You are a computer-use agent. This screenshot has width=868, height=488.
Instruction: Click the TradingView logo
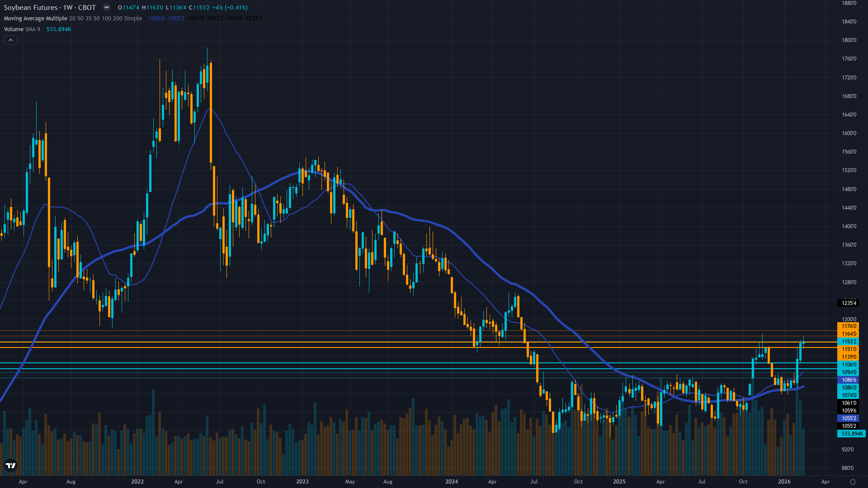[10, 465]
